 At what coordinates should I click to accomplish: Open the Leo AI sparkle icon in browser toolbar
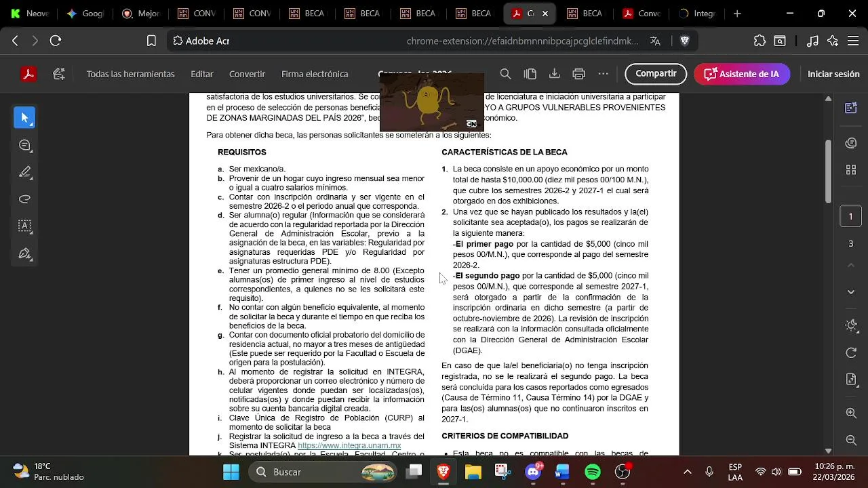833,41
